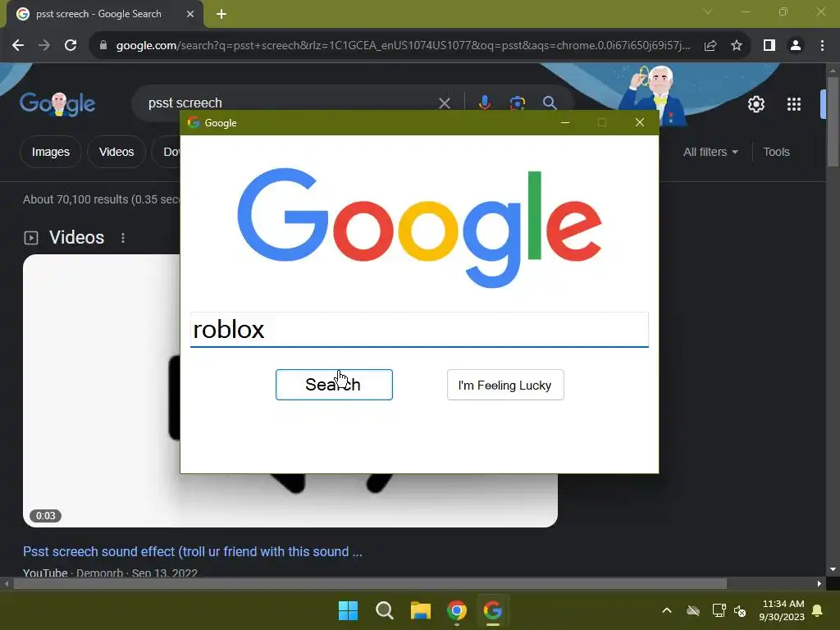Open the clock showing 11:34 AM
Image resolution: width=840 pixels, height=630 pixels.
(x=782, y=610)
